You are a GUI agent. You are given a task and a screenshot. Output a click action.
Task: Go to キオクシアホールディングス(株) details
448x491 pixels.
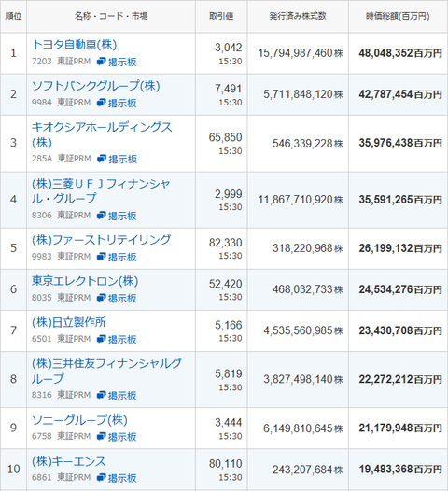(102, 134)
